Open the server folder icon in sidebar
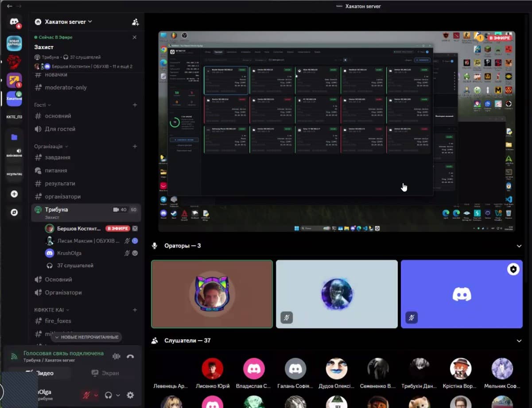Image resolution: width=532 pixels, height=408 pixels. coord(14,137)
